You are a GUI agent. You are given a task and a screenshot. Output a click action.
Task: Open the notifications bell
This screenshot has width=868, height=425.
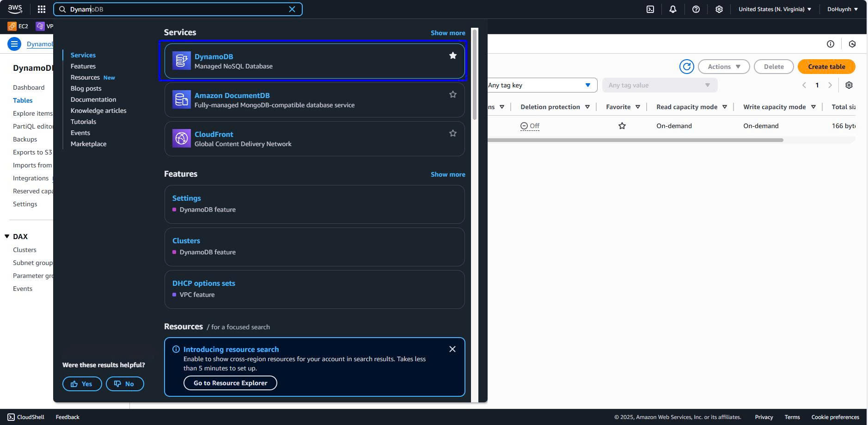click(x=672, y=9)
